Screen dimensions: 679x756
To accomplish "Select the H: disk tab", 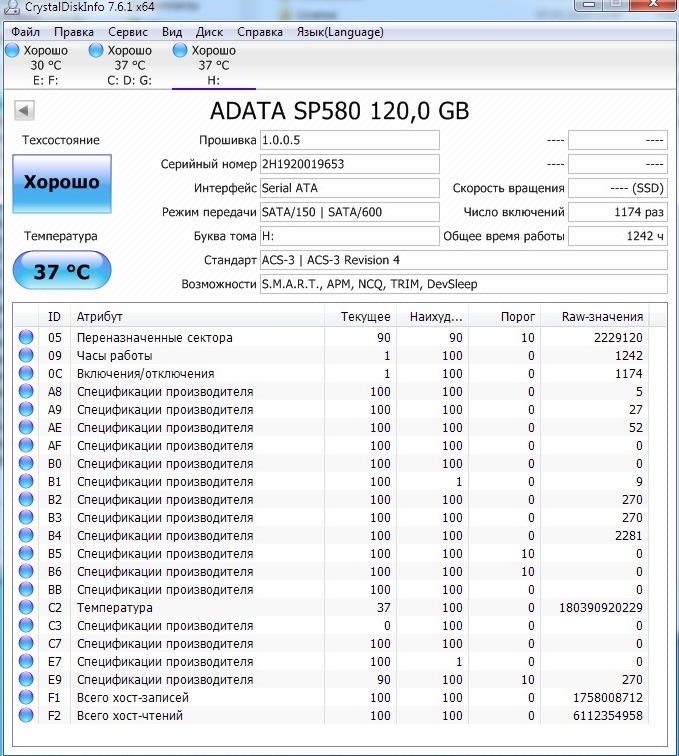I will click(x=214, y=65).
